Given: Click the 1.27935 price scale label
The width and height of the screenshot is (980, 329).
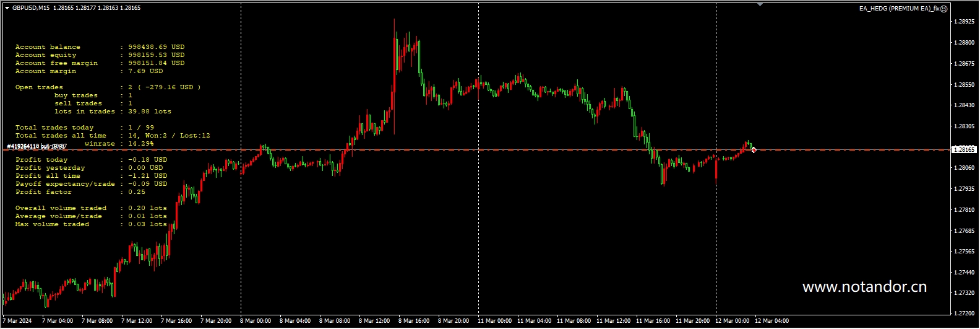Looking at the screenshot, I should (964, 189).
